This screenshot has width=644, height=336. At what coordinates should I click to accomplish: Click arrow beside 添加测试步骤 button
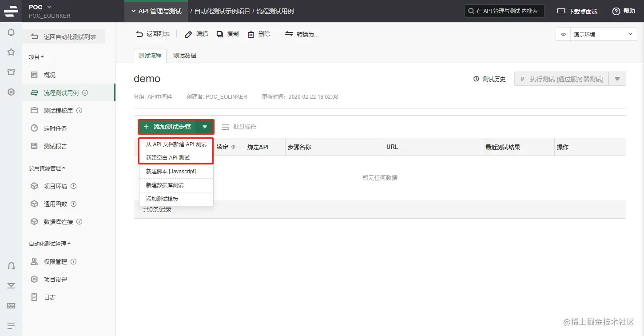click(205, 127)
